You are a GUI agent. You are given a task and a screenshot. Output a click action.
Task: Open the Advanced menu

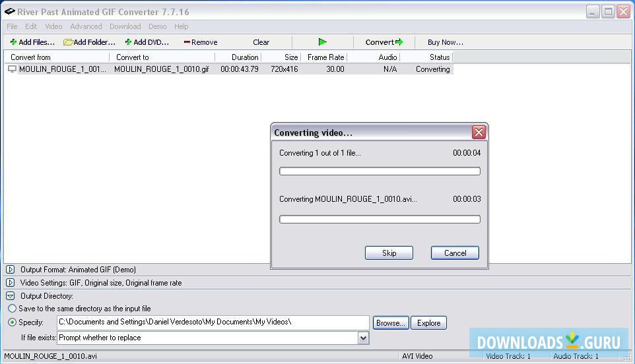click(x=86, y=26)
